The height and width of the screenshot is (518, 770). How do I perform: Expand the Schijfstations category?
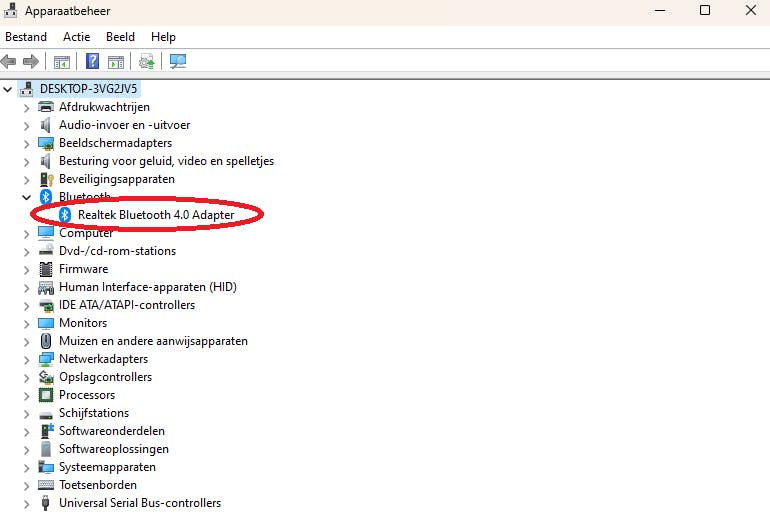click(x=27, y=414)
